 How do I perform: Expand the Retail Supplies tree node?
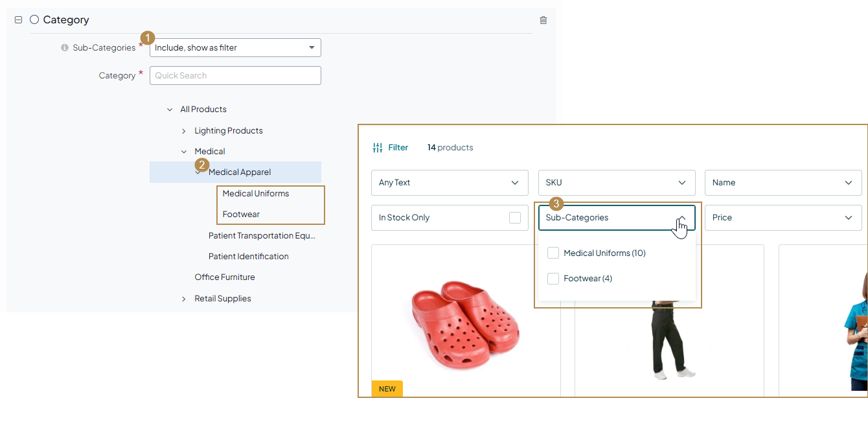[x=184, y=298]
